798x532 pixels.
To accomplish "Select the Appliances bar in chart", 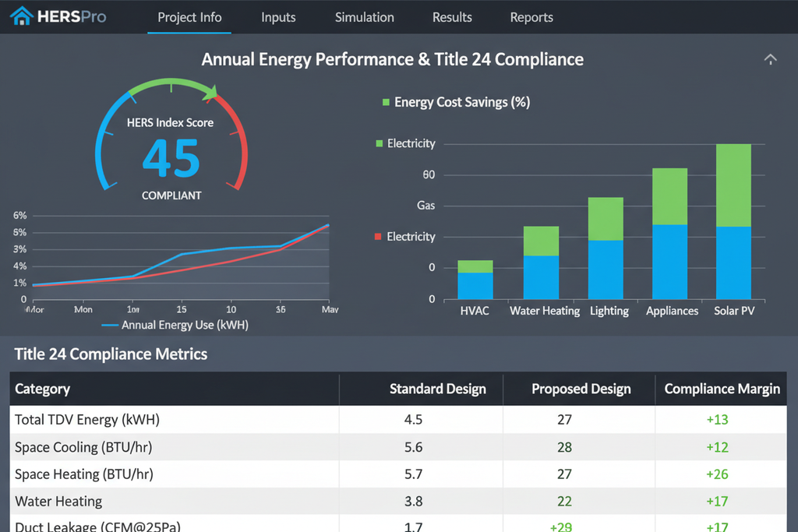I will tap(669, 234).
